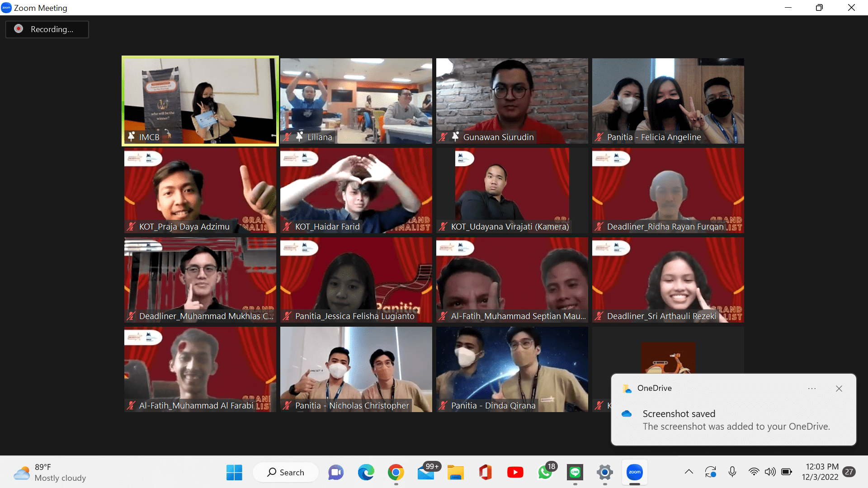Open the LINE app taskbar icon
The image size is (868, 488).
(x=575, y=472)
